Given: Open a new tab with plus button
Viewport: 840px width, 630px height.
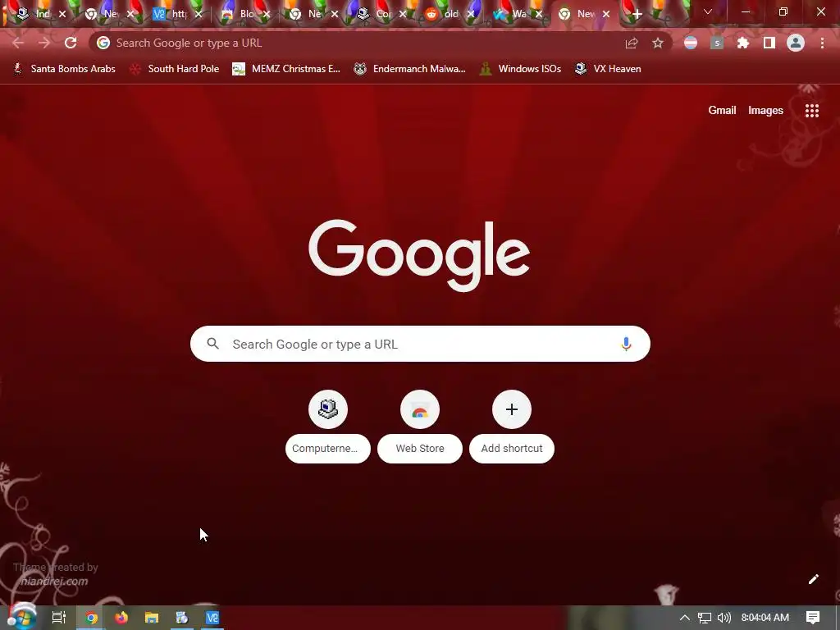Looking at the screenshot, I should pyautogui.click(x=637, y=14).
